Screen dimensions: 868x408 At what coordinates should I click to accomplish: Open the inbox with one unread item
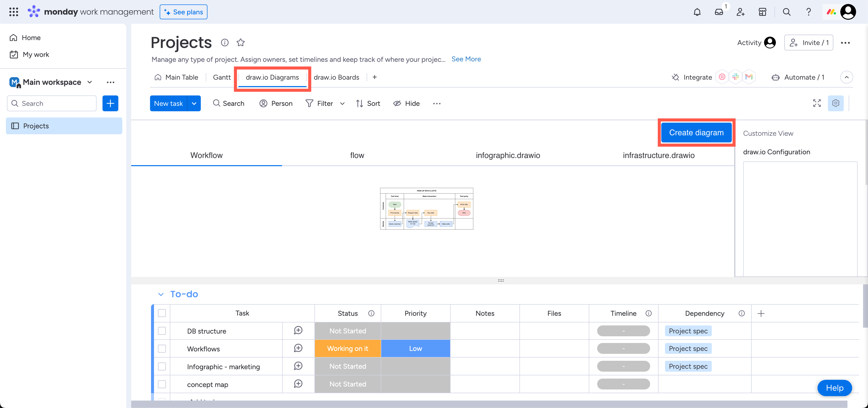click(x=719, y=12)
